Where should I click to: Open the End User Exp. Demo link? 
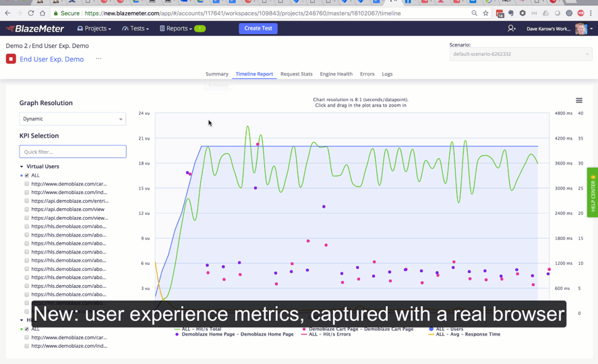click(51, 59)
